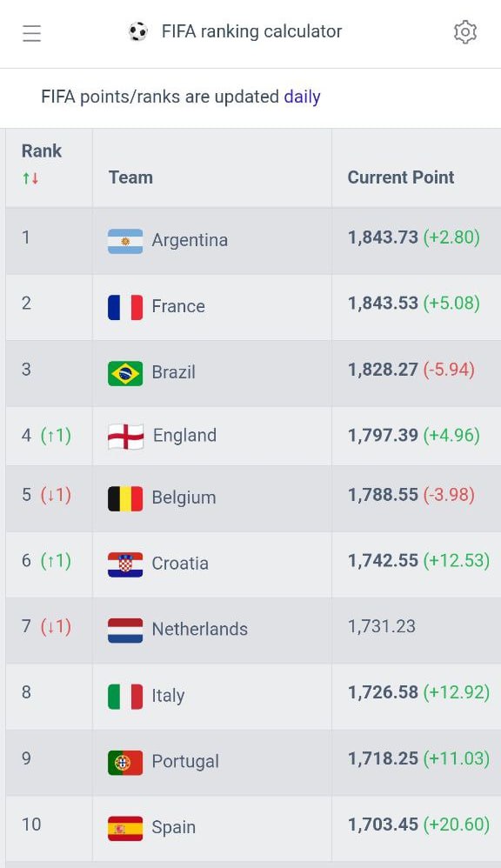Image resolution: width=501 pixels, height=868 pixels.
Task: Open settings via the gear icon
Action: coord(465,32)
